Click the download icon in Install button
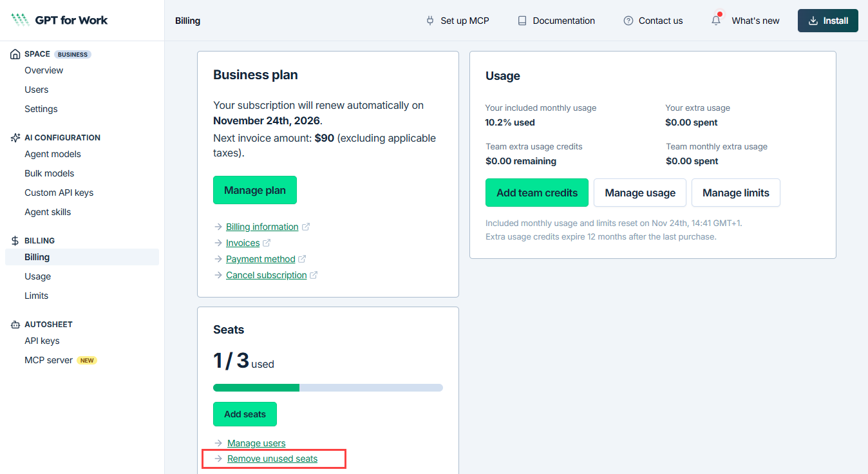 point(813,21)
